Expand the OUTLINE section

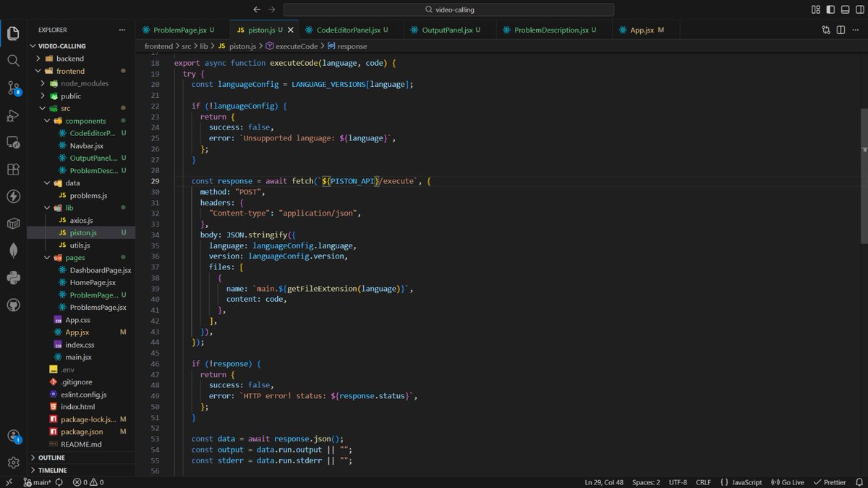(x=81, y=458)
